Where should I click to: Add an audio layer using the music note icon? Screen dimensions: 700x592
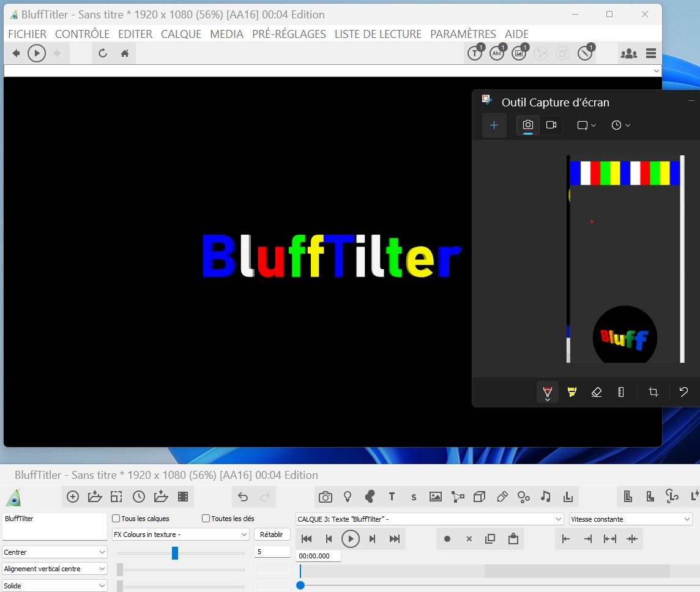pos(546,497)
